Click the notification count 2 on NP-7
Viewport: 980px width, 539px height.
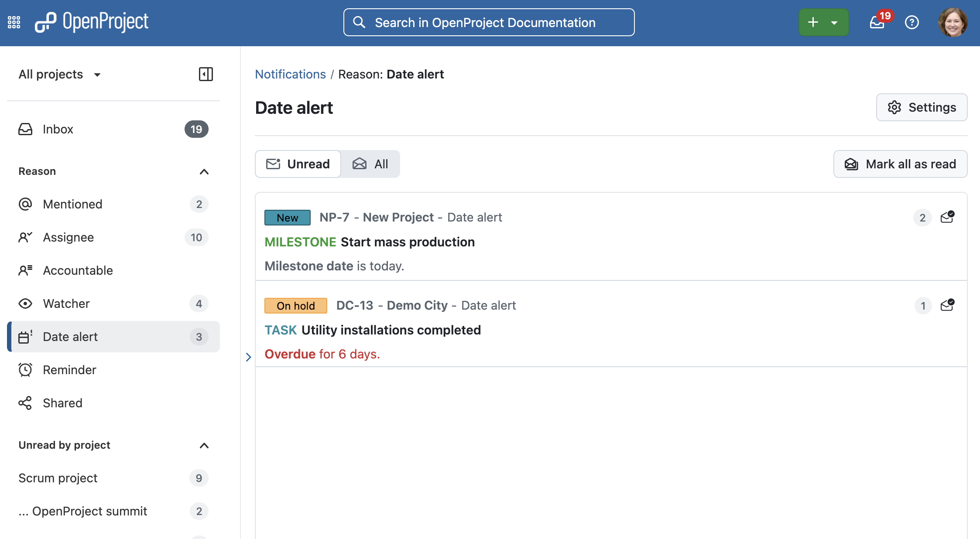[x=922, y=218]
